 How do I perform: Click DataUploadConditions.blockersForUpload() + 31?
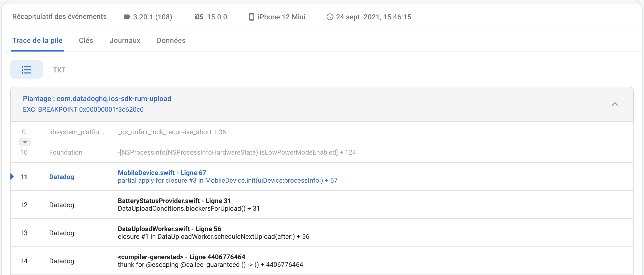[189, 208]
